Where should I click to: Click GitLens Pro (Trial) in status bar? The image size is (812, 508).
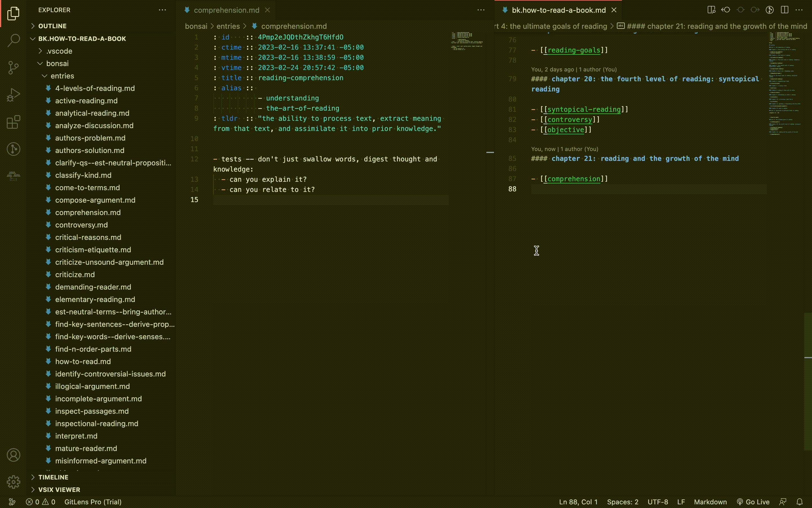[x=93, y=502]
